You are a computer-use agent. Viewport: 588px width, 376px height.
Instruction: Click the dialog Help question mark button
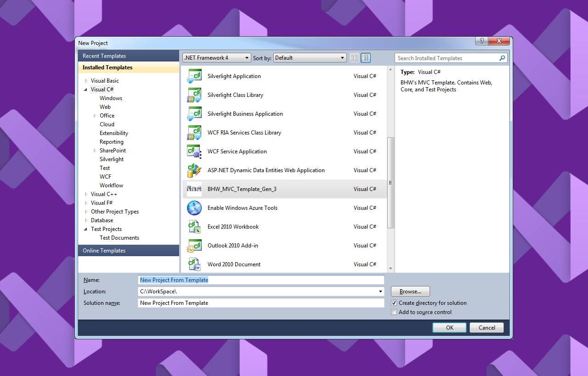tap(481, 41)
